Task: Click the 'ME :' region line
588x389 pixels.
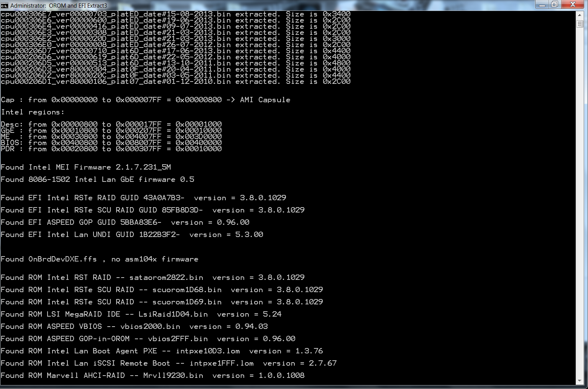Action: click(111, 137)
